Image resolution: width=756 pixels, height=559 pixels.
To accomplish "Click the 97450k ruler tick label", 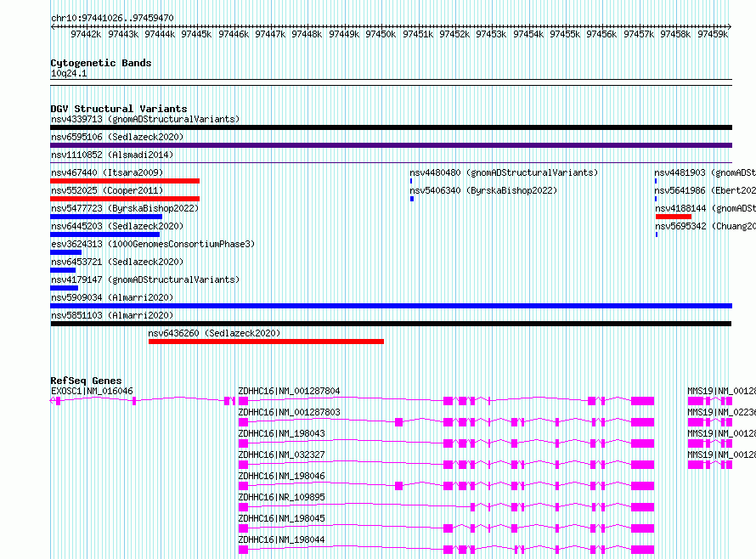I will coord(381,34).
